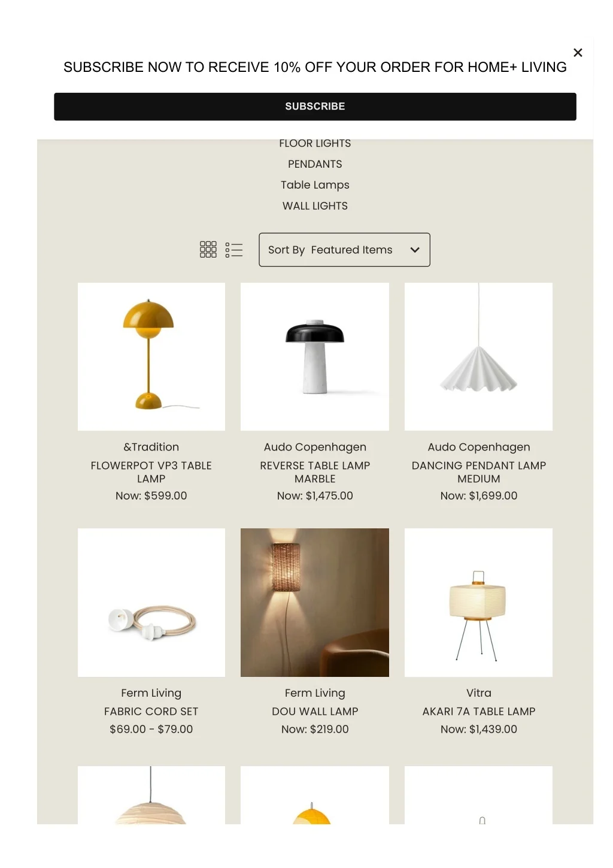Open the Sort By Featured Items dropdown

[x=344, y=250]
